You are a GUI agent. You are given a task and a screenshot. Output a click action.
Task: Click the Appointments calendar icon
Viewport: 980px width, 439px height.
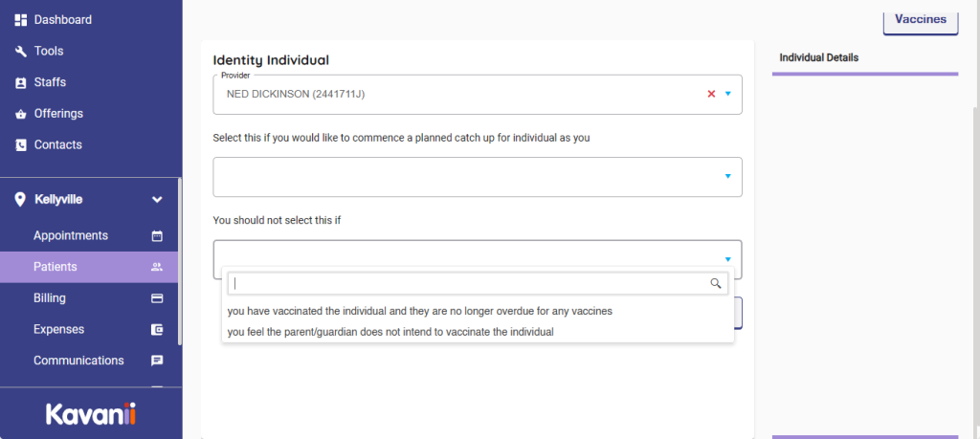pyautogui.click(x=157, y=236)
